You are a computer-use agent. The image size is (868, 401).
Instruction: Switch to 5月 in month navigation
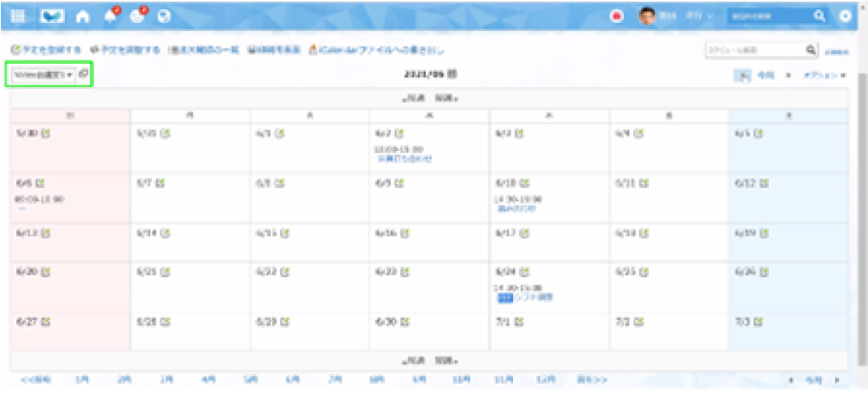(x=251, y=380)
